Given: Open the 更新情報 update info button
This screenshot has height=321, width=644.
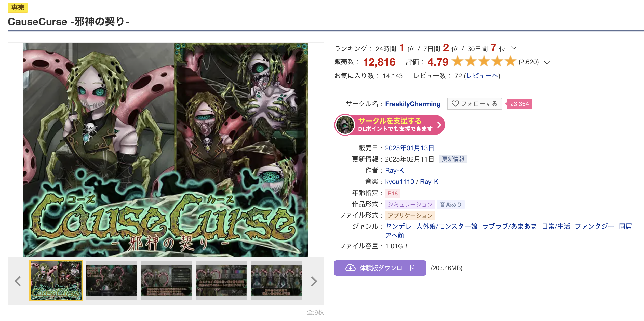Looking at the screenshot, I should click(453, 159).
